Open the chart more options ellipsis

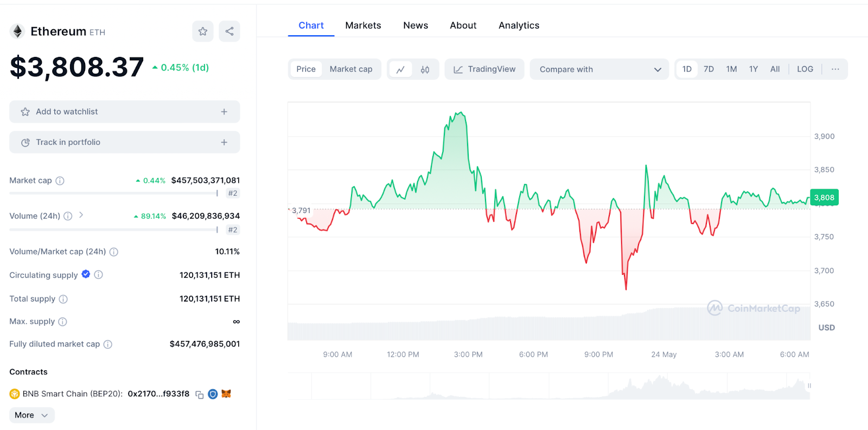(x=835, y=69)
